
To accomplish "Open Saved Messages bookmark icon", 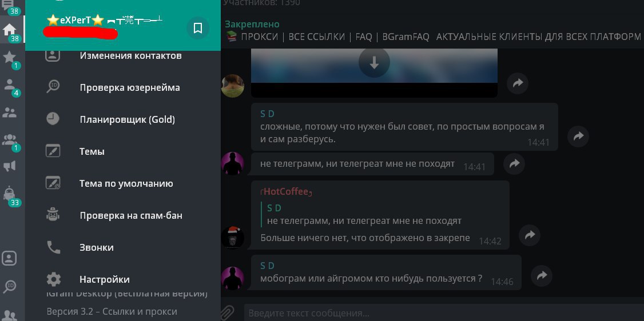I will point(197,28).
